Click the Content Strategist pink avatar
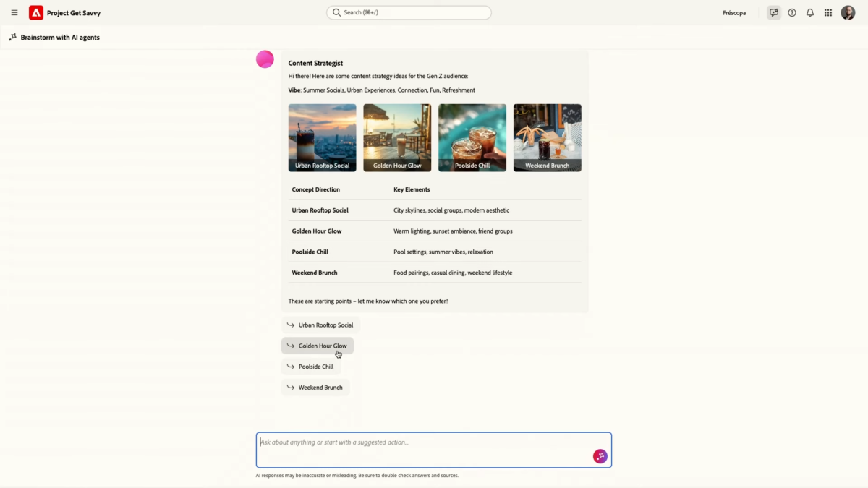This screenshot has width=868, height=488. [265, 59]
